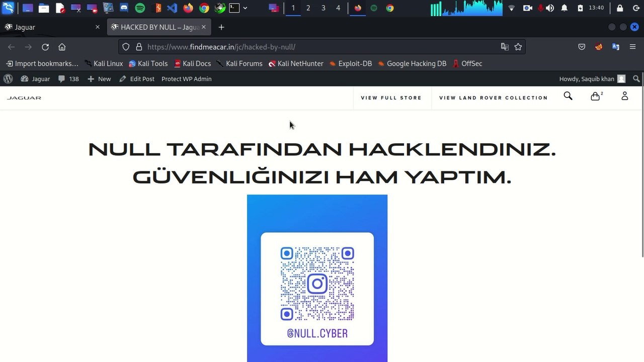Image resolution: width=644 pixels, height=362 pixels.
Task: Lock the screen with the padlock icon
Action: tap(620, 8)
